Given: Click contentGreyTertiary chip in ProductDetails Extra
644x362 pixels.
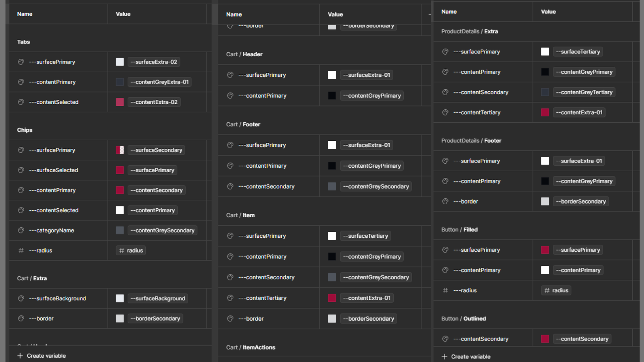Looking at the screenshot, I should point(584,93).
